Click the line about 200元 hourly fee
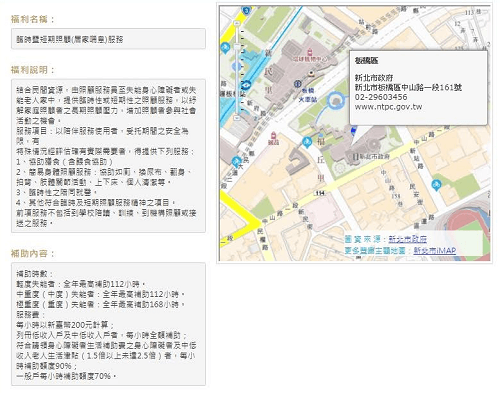 [x=65, y=325]
